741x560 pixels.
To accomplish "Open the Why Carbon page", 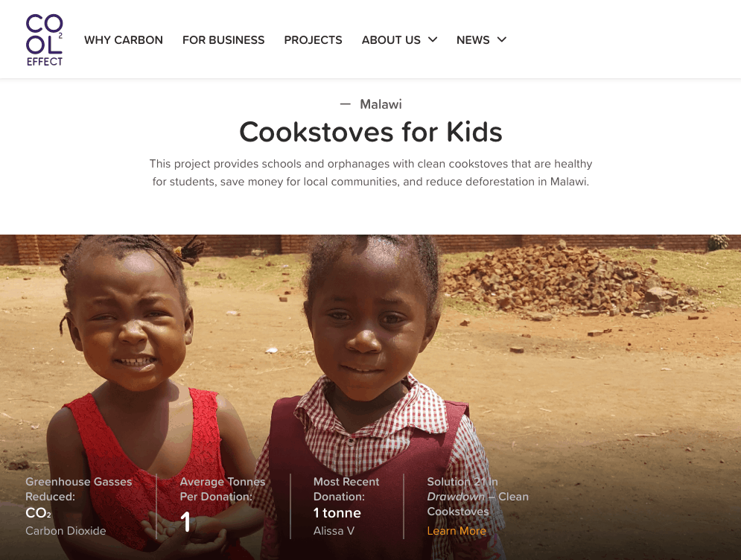I will [x=124, y=40].
